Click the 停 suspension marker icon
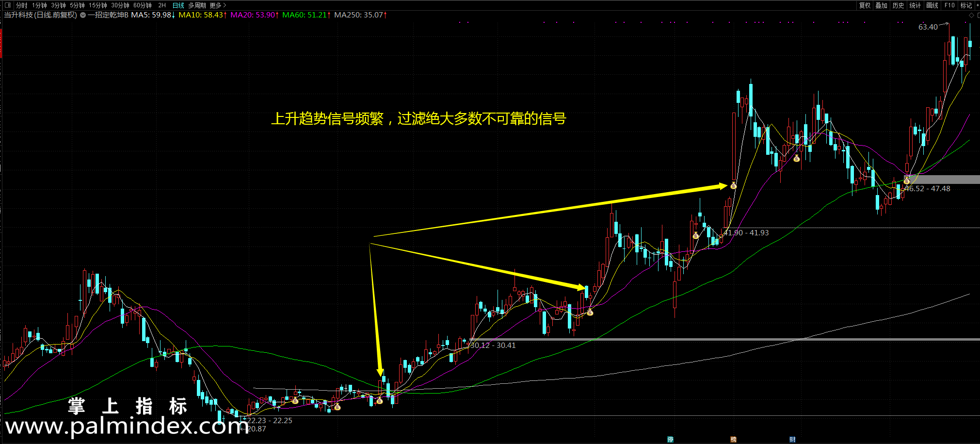This screenshot has width=980, height=444. [x=670, y=440]
